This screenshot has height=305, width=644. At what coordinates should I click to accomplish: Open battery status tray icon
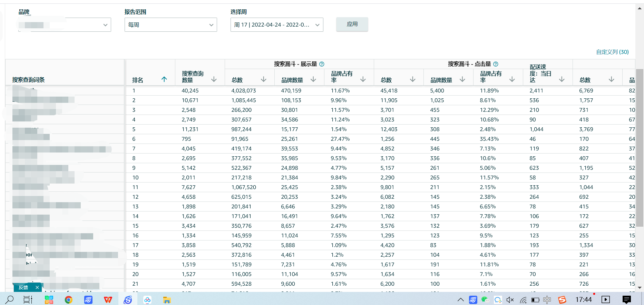(535, 300)
